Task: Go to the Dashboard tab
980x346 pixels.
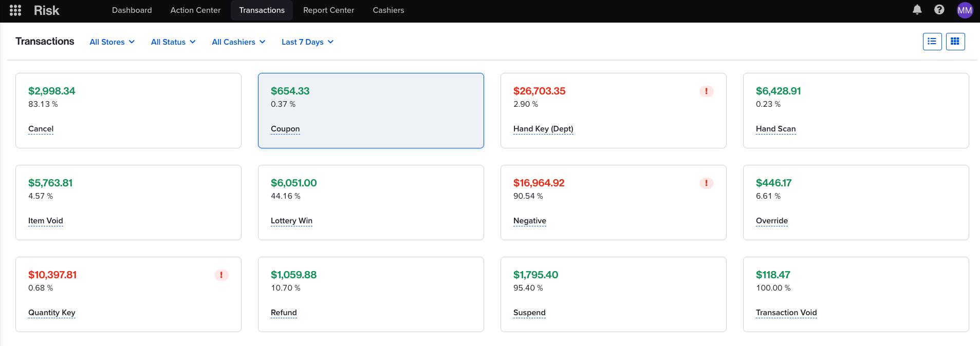Action: click(132, 10)
